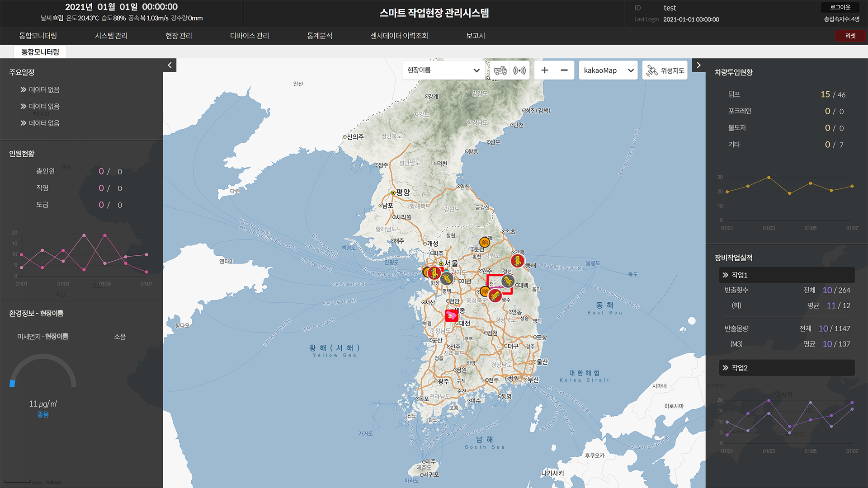Click 장비작업실적 section header
This screenshot has width=868, height=488.
click(733, 258)
